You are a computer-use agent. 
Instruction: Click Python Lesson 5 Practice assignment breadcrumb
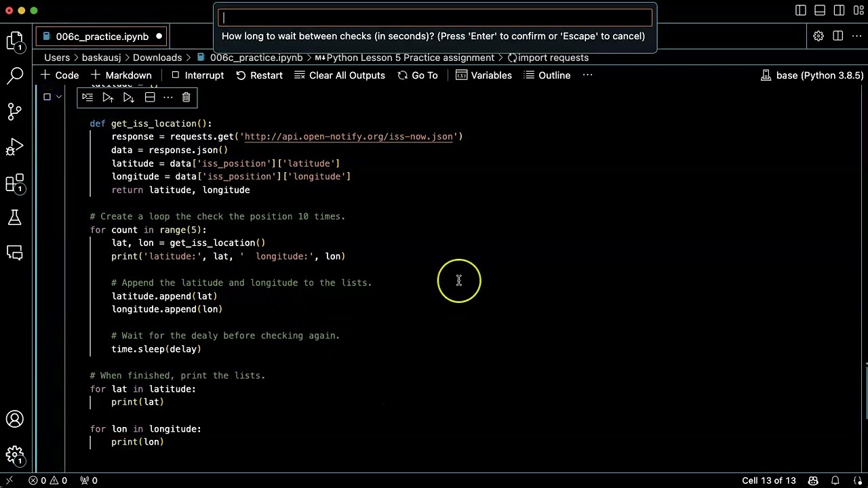click(x=405, y=58)
